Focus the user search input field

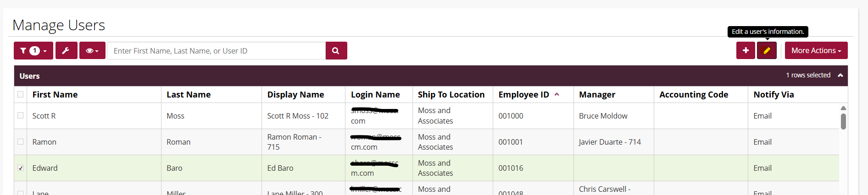pos(216,51)
